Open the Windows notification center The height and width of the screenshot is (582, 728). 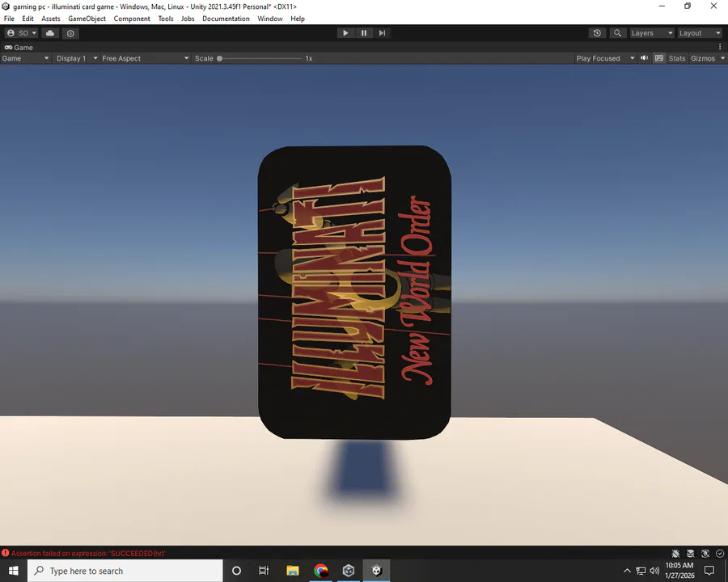pos(709,571)
